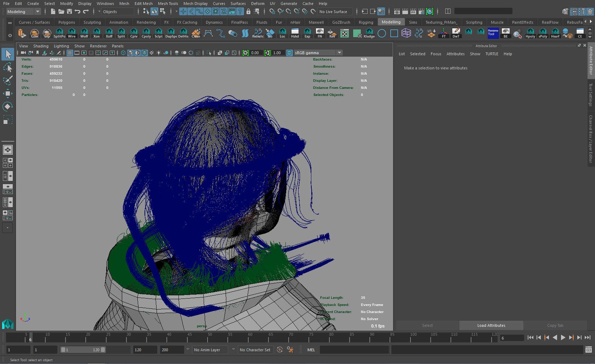Toggle the viewport grid display
This screenshot has height=364, width=595.
pyautogui.click(x=70, y=53)
